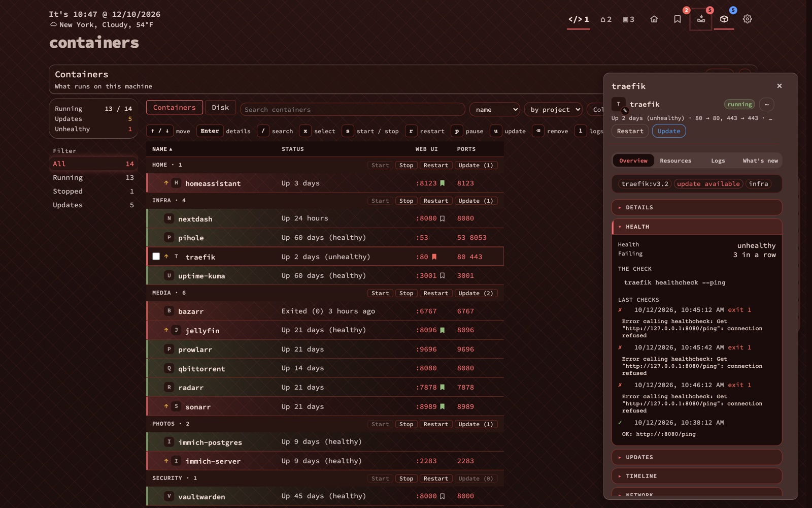812x508 pixels.
Task: Open the home icon in top navigation
Action: point(654,19)
